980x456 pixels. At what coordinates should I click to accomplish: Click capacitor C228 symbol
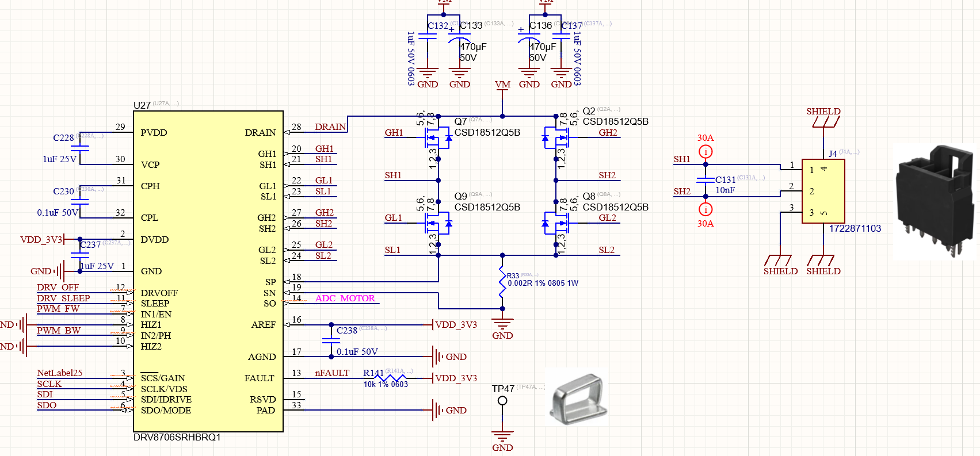(80, 148)
